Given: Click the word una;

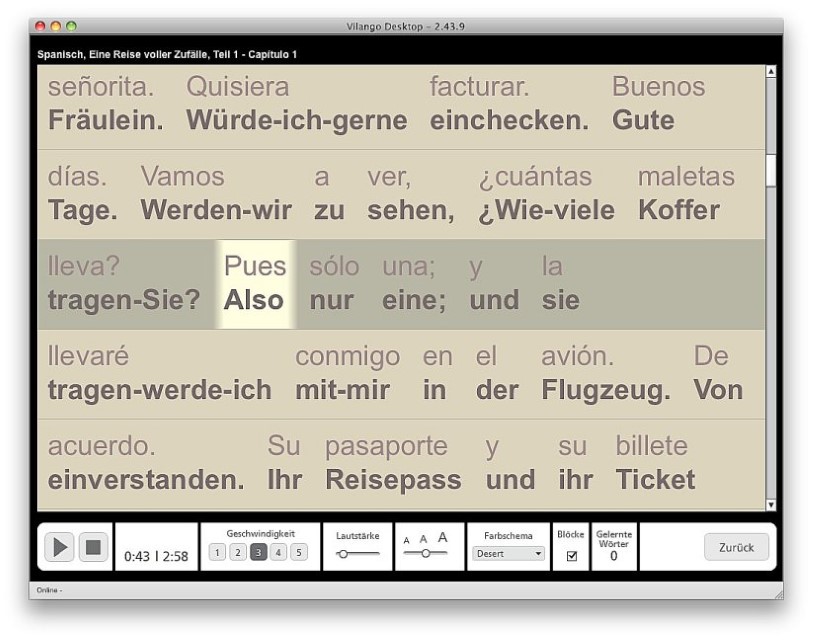Looking at the screenshot, I should coord(409,267).
